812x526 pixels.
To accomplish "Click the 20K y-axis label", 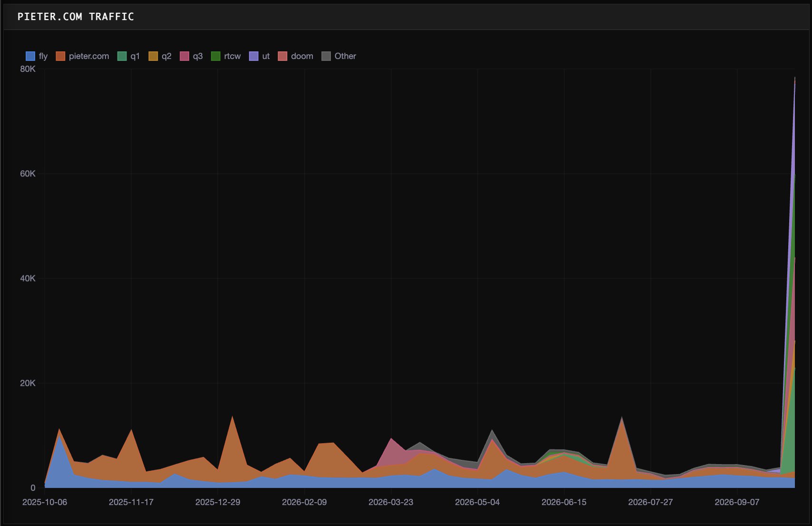I will [x=28, y=383].
